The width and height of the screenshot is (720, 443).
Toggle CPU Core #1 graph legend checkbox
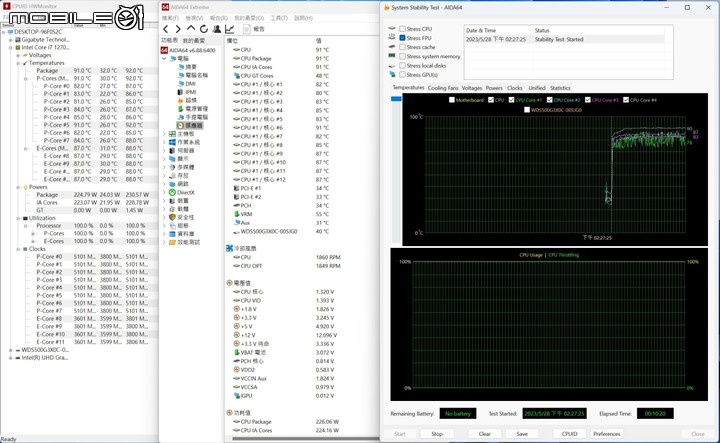point(512,100)
